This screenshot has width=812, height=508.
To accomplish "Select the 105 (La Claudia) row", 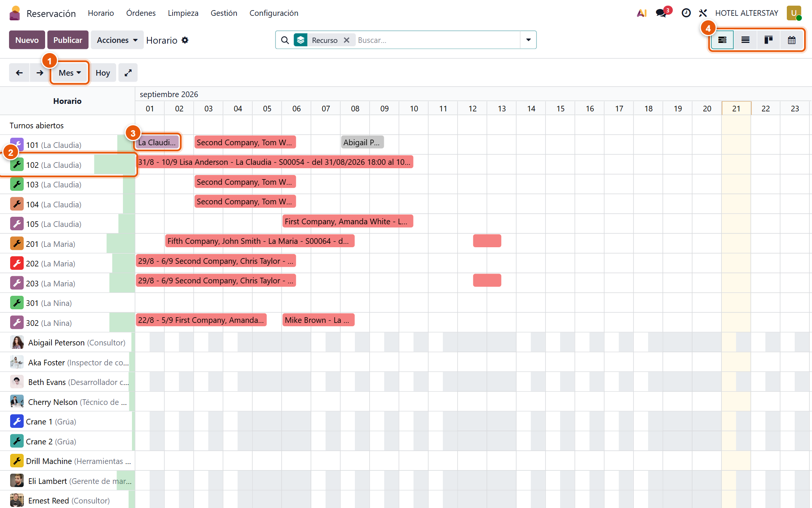I will point(68,224).
